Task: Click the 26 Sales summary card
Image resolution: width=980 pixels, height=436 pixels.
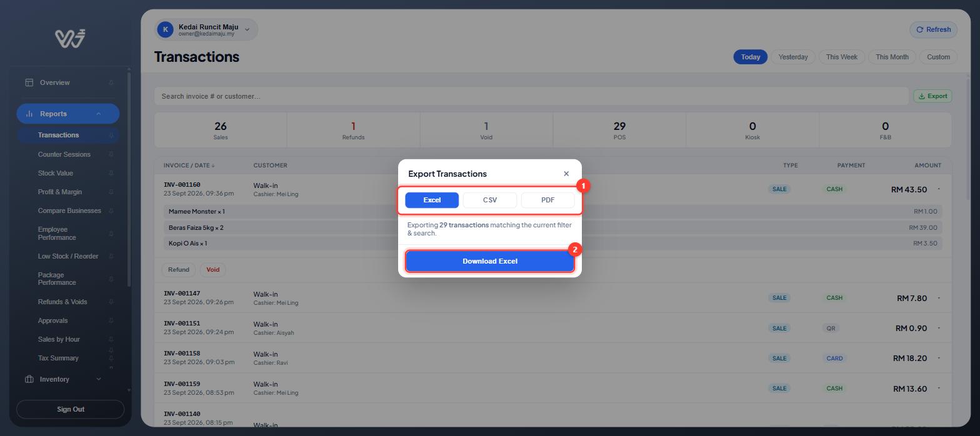Action: (x=221, y=130)
